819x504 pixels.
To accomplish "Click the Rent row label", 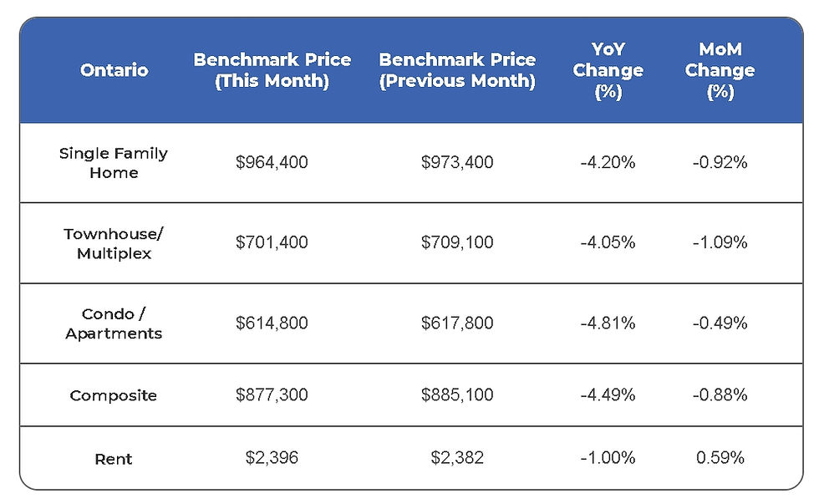I will [x=114, y=459].
